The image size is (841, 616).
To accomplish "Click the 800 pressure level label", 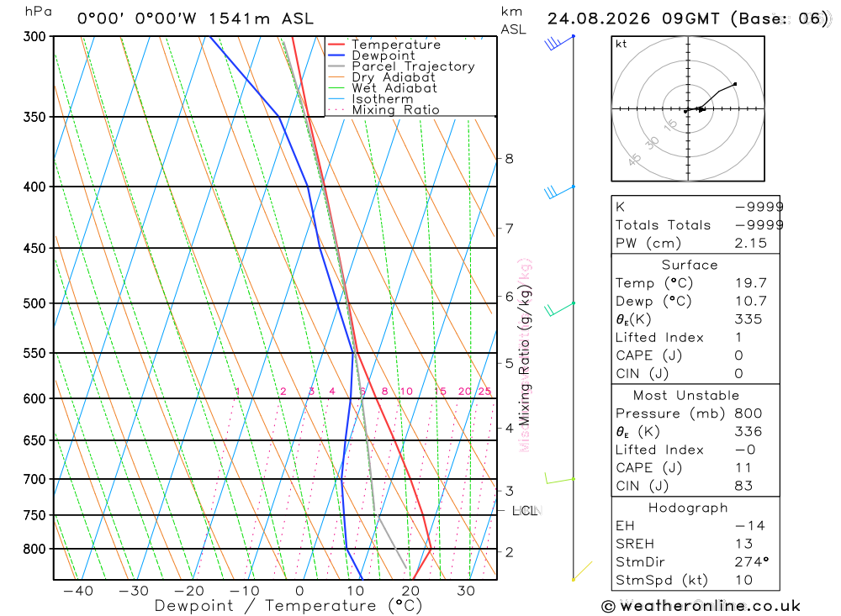I will [34, 550].
